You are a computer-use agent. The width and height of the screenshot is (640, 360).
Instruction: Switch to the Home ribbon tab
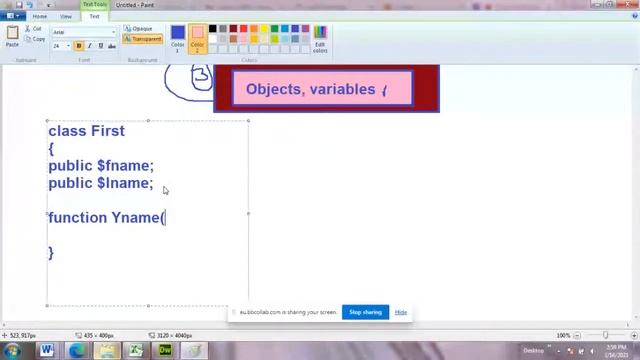tap(40, 16)
